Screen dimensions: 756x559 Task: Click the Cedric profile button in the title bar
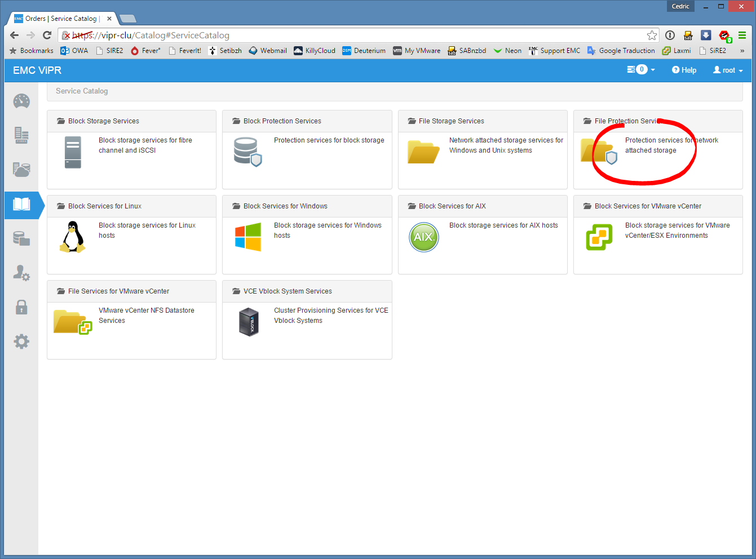pyautogui.click(x=680, y=6)
